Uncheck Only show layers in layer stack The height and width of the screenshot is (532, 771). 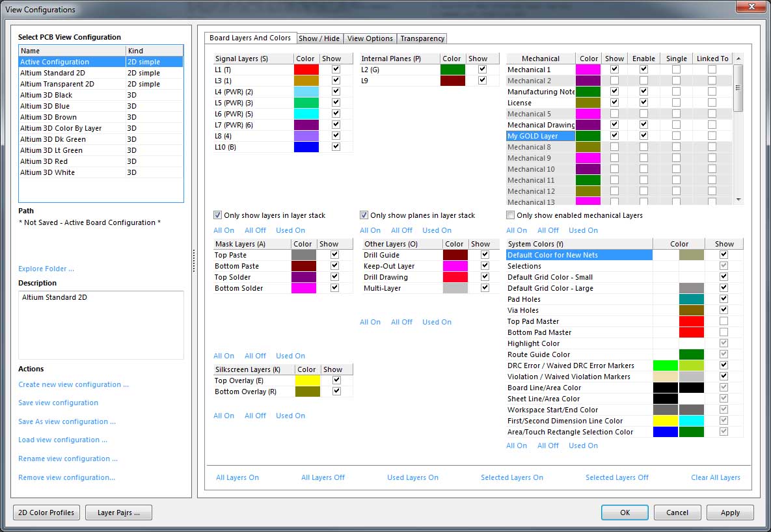218,215
